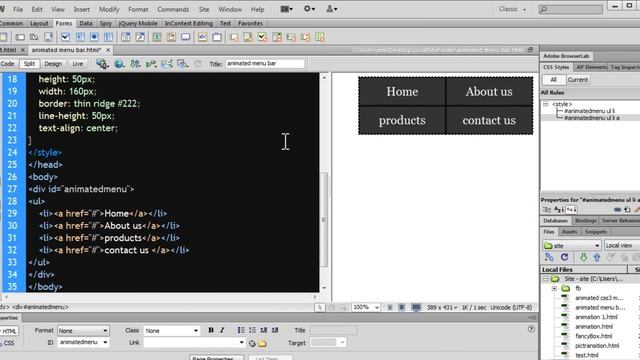The height and width of the screenshot is (360, 640).
Task: Click the last Spry validation icon in Forms toolbar
Action: (x=320, y=37)
